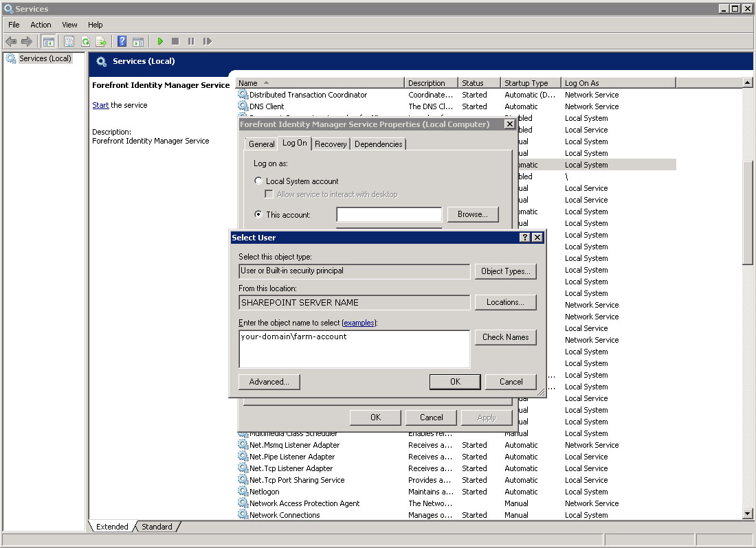
Task: Cancel the Select User dialog
Action: 511,382
